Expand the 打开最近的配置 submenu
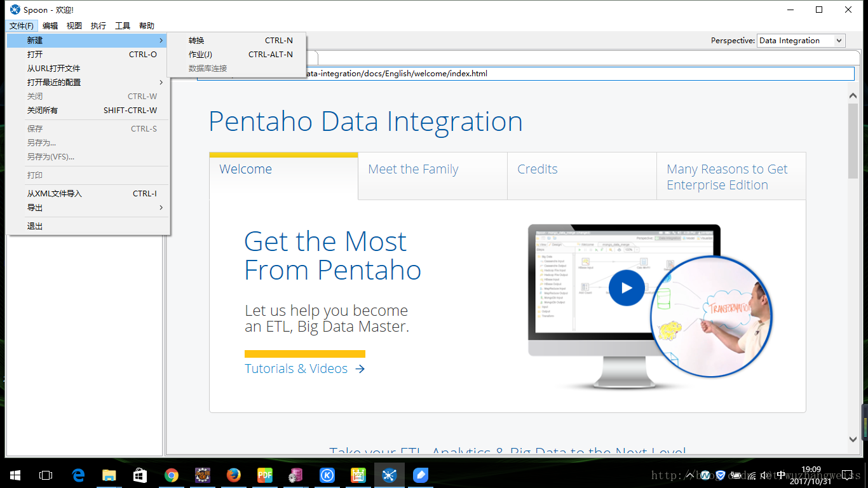 [87, 82]
